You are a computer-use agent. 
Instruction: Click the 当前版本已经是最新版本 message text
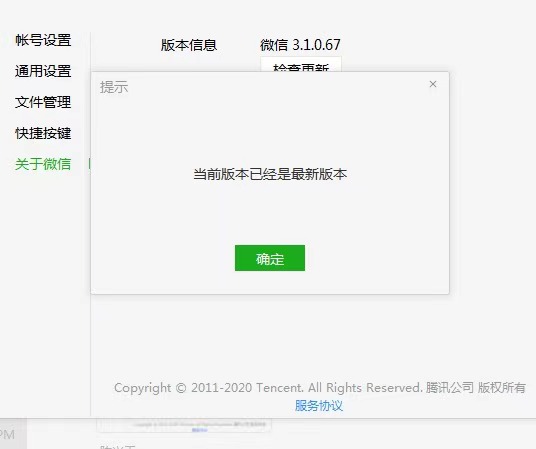pyautogui.click(x=270, y=174)
